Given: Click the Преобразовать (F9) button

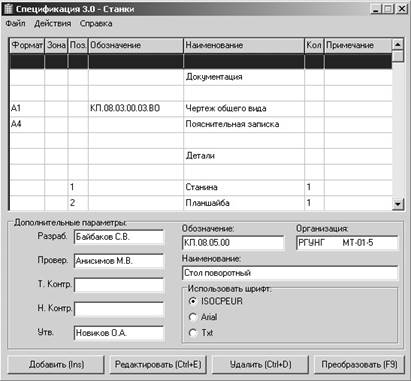Looking at the screenshot, I should [359, 364].
